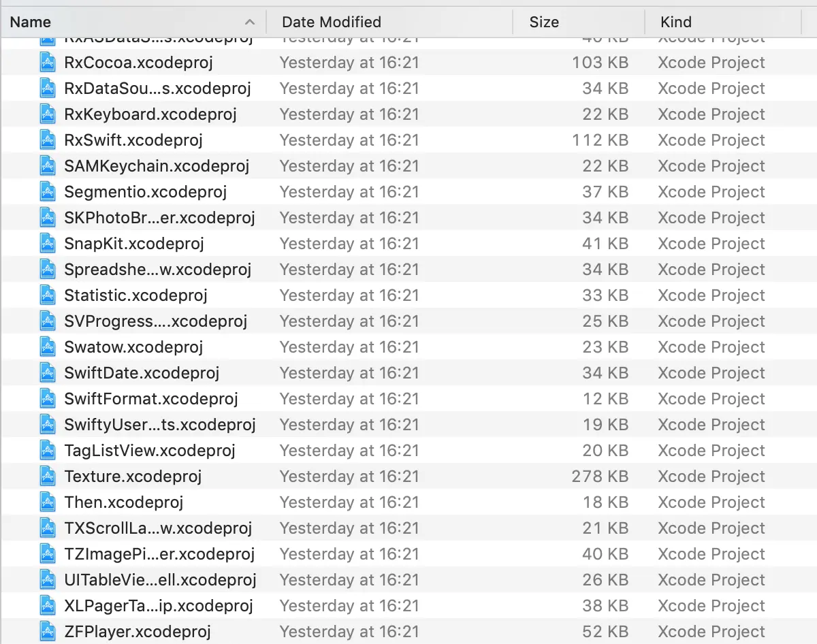
Task: Select the Then.xcodeproj file icon
Action: click(48, 502)
